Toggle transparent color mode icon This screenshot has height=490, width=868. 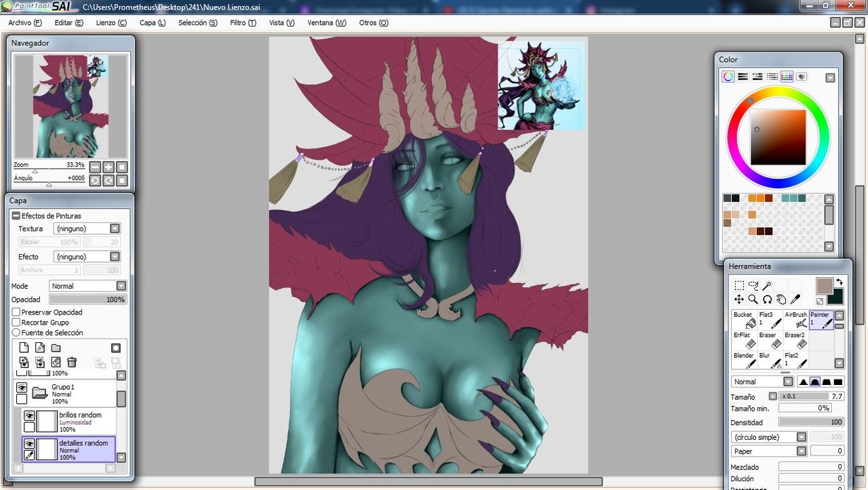point(821,300)
